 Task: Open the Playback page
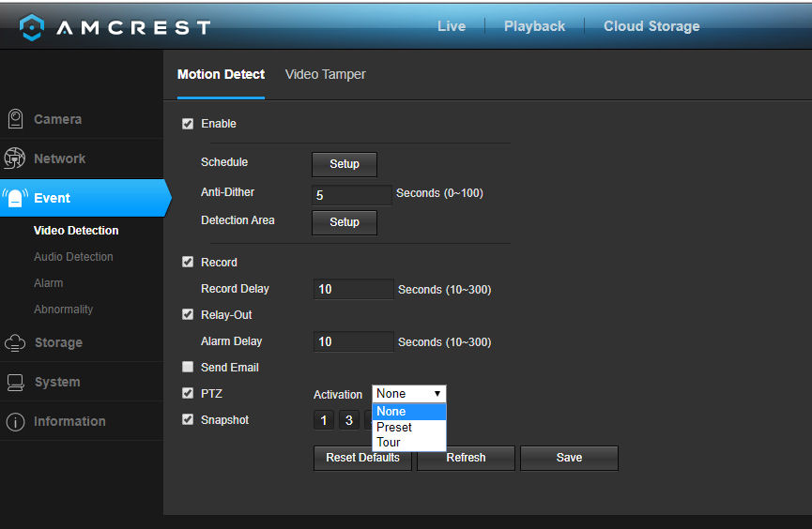(534, 26)
